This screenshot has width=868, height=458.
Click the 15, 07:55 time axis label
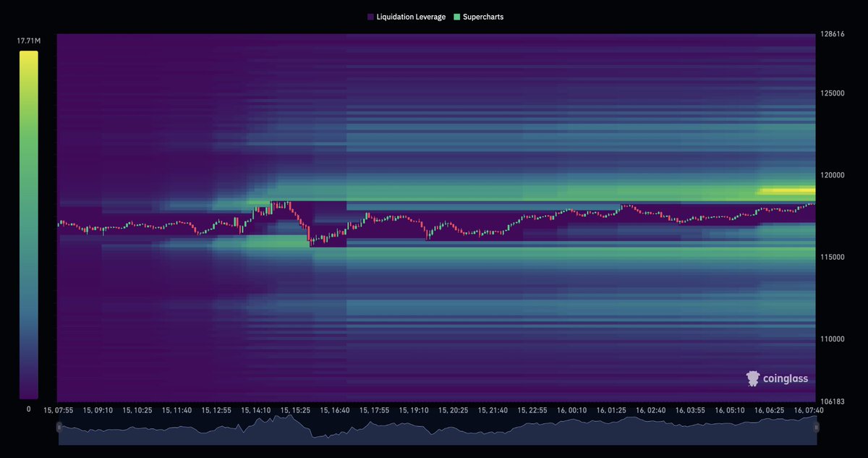coord(59,410)
